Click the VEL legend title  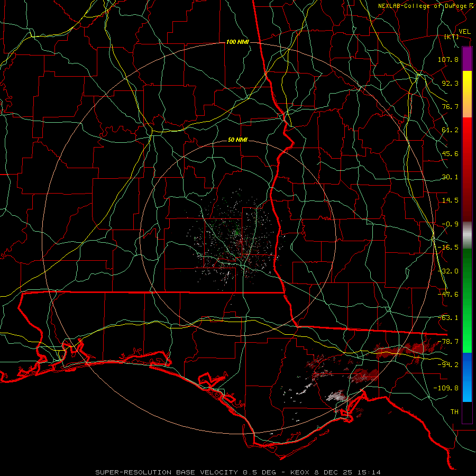click(x=465, y=32)
